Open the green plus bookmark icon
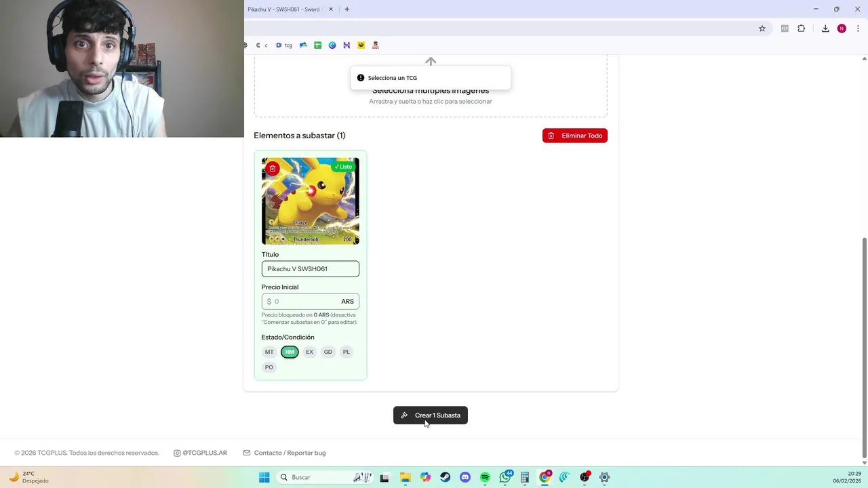Image resolution: width=868 pixels, height=488 pixels. [317, 45]
